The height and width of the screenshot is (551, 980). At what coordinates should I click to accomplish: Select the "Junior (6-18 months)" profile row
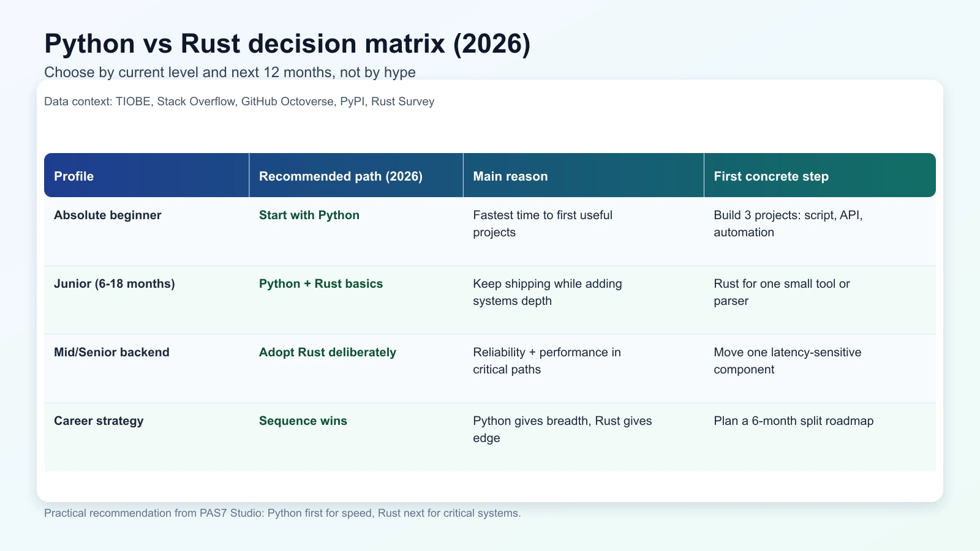pyautogui.click(x=114, y=283)
